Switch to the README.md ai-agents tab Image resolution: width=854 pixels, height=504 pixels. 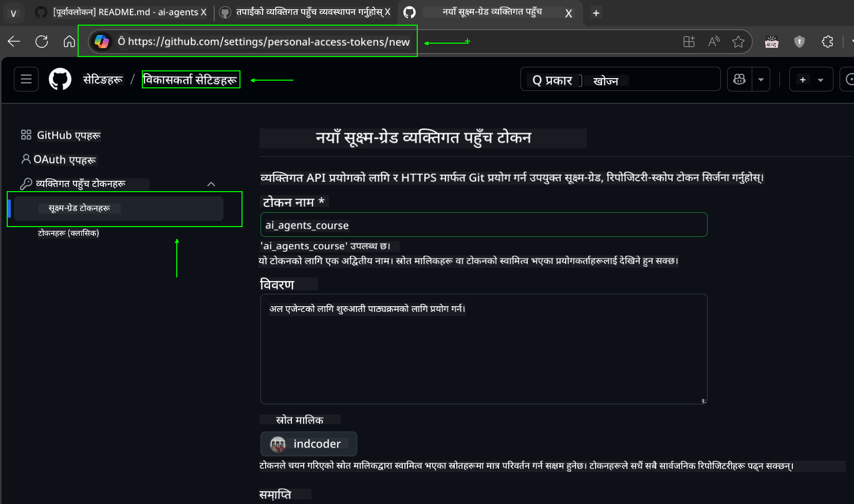[x=121, y=12]
